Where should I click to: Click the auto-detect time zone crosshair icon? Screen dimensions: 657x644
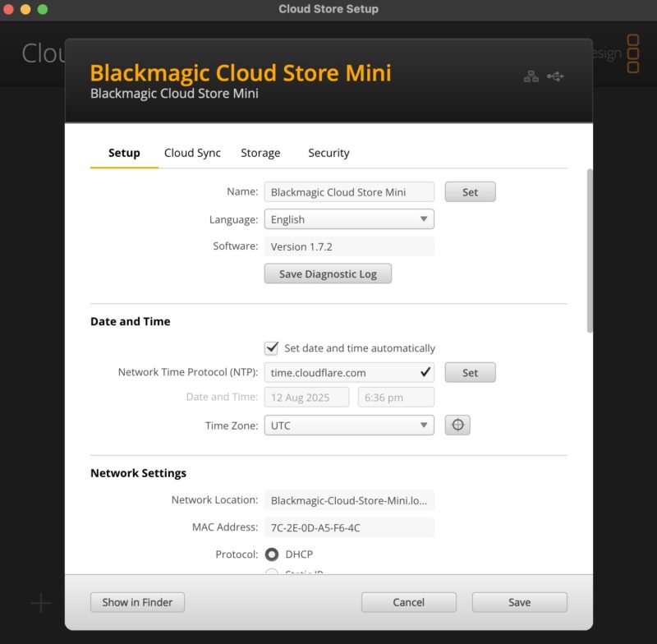[457, 425]
